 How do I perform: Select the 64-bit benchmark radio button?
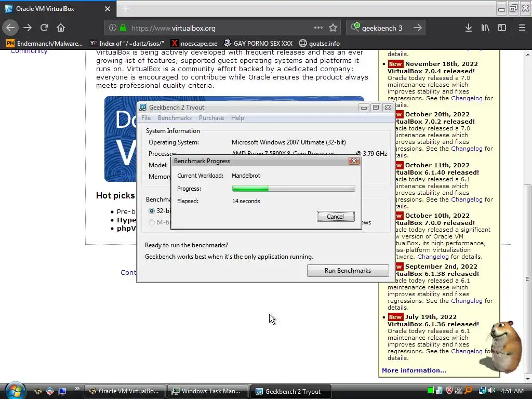point(152,222)
